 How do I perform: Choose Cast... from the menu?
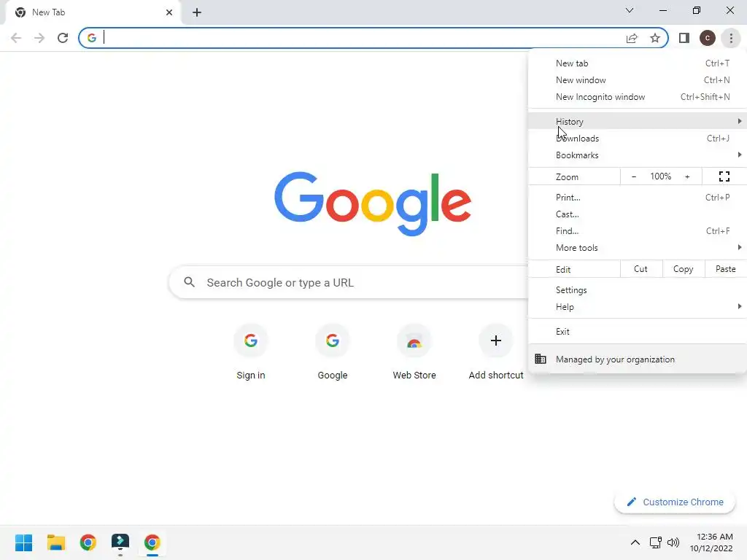(x=638, y=214)
